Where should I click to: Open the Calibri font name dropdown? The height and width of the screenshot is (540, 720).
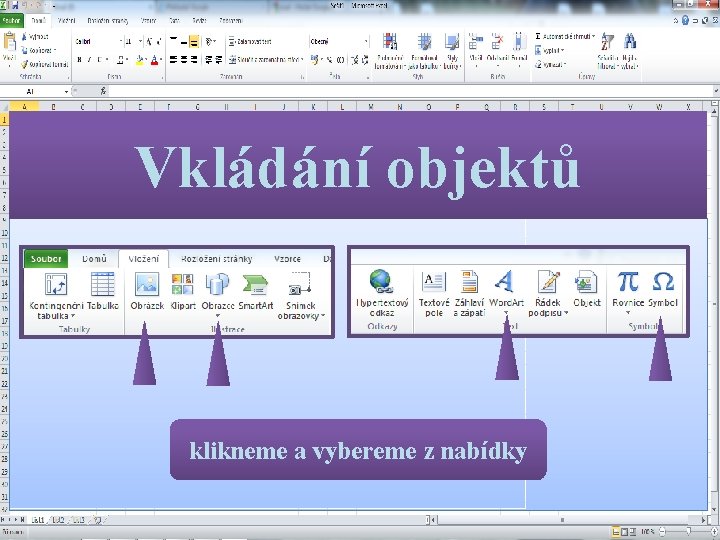coord(121,41)
